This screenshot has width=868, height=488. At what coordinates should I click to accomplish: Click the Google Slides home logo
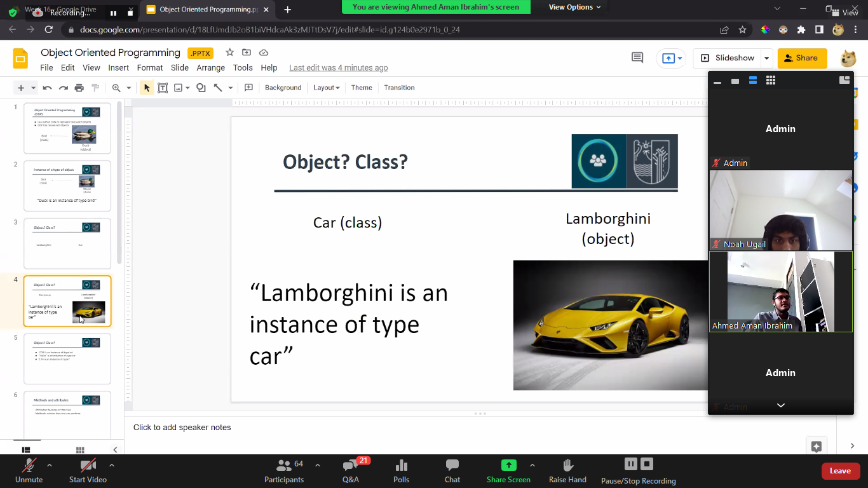(20, 58)
